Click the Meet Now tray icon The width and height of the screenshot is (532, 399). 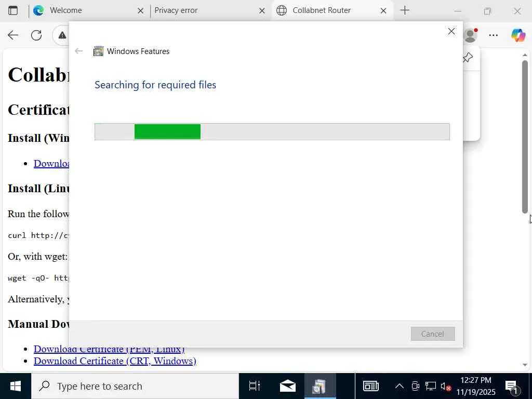click(x=415, y=386)
